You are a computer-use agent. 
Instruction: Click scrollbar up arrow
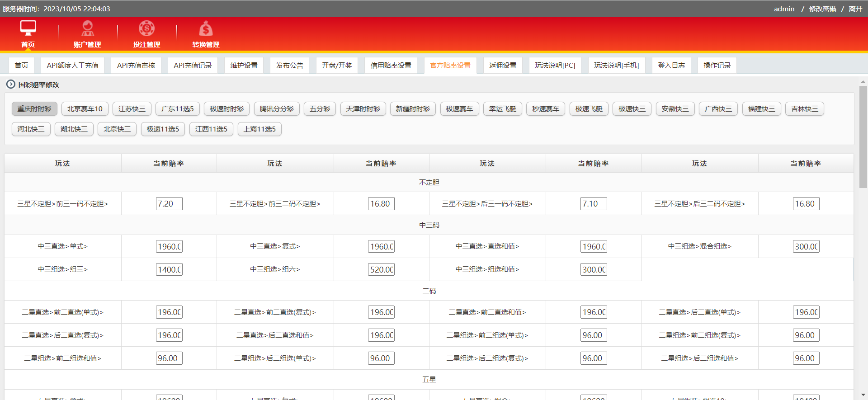pos(863,82)
